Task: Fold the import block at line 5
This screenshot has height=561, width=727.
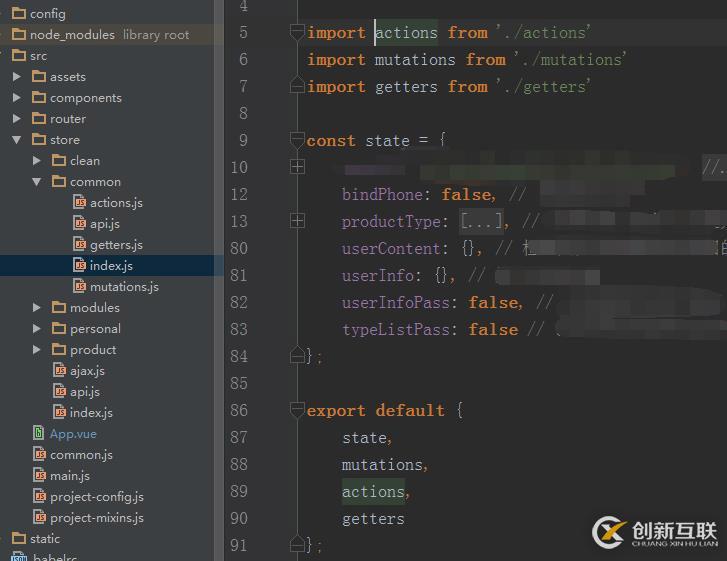Action: tap(297, 32)
